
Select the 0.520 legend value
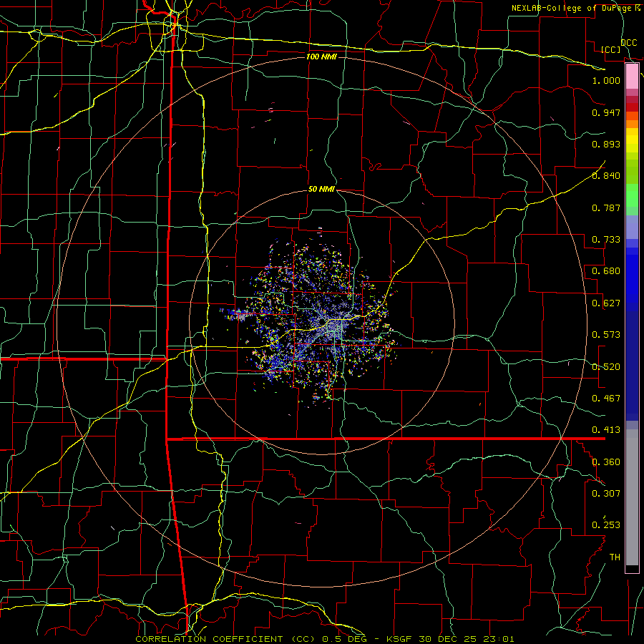[606, 367]
